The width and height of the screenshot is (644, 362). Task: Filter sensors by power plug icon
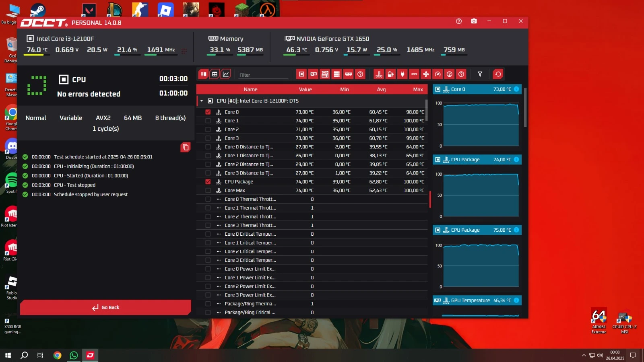402,74
